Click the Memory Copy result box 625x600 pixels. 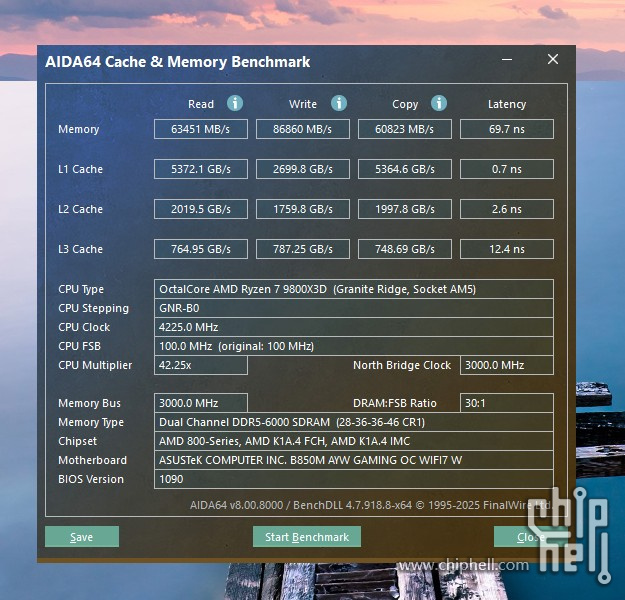click(405, 129)
